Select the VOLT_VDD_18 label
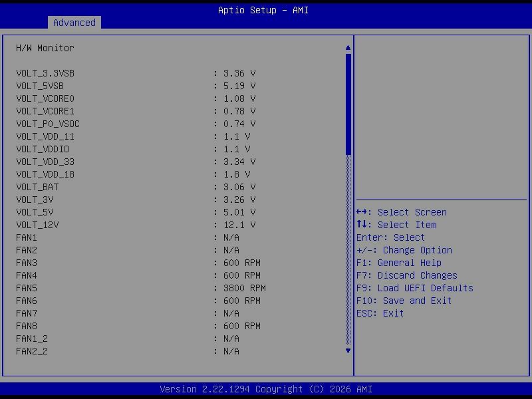The image size is (532, 399). (x=45, y=174)
